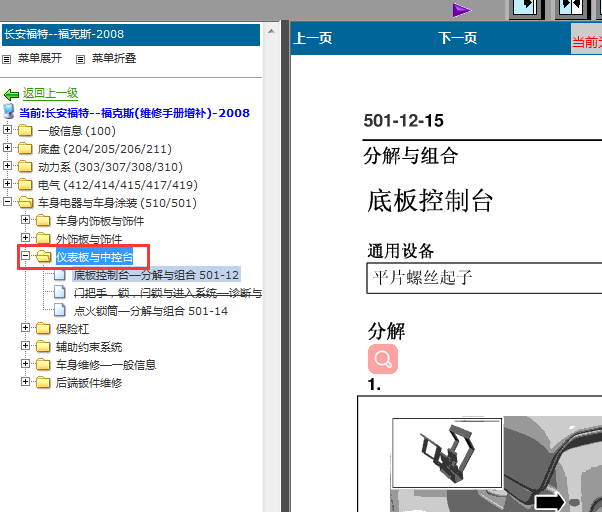Expand the 动力系 (303/307/308/310) node
This screenshot has height=512, width=602.
[7, 166]
